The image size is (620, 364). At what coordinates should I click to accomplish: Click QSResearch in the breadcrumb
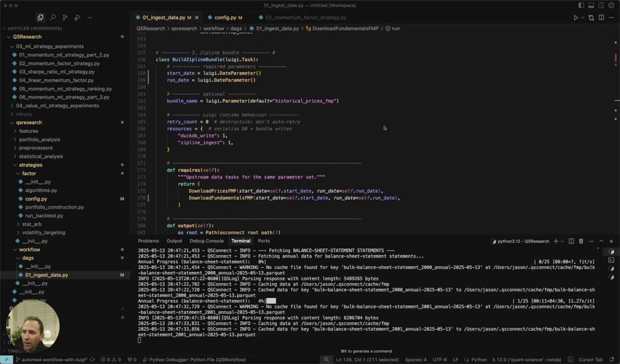pos(150,28)
